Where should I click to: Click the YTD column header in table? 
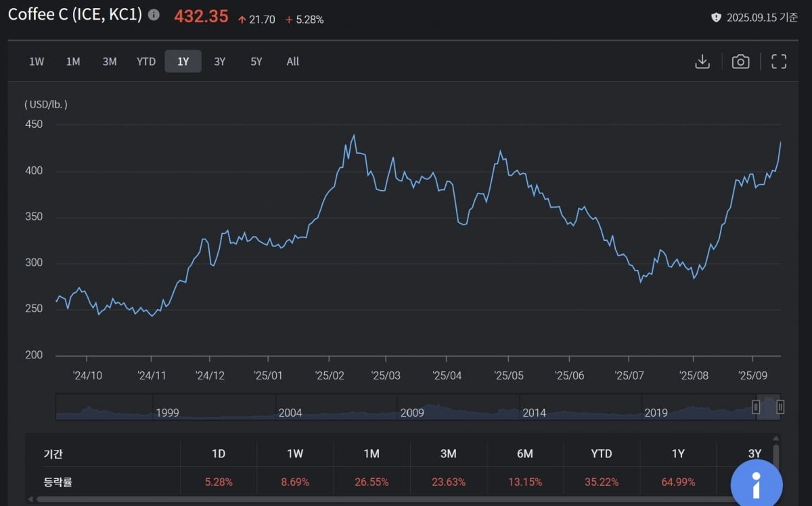click(x=602, y=454)
